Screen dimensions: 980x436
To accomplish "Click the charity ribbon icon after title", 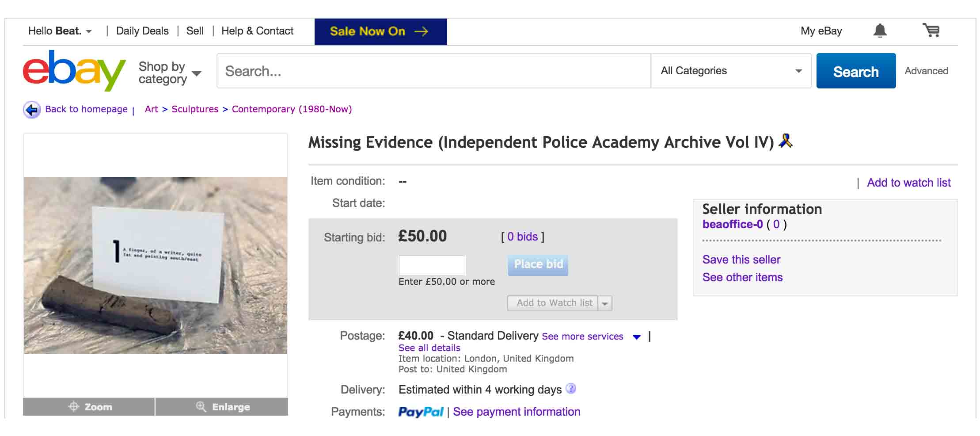I will coord(786,141).
